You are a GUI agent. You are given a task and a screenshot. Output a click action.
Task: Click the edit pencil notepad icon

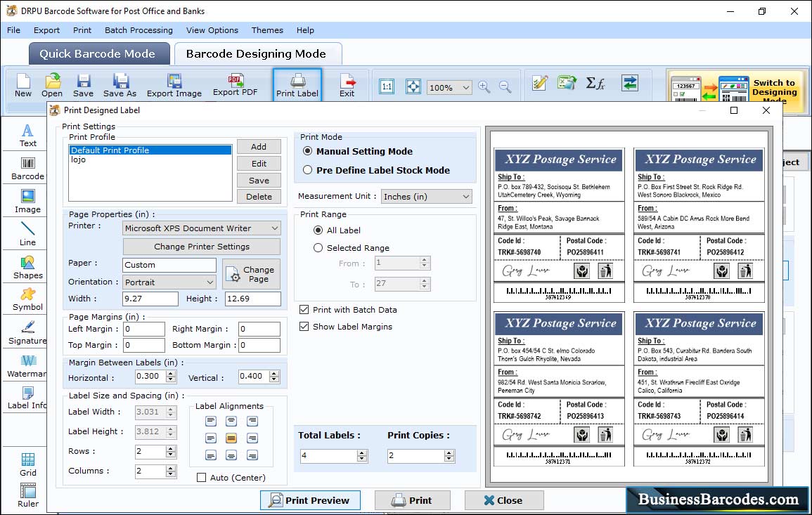point(540,83)
